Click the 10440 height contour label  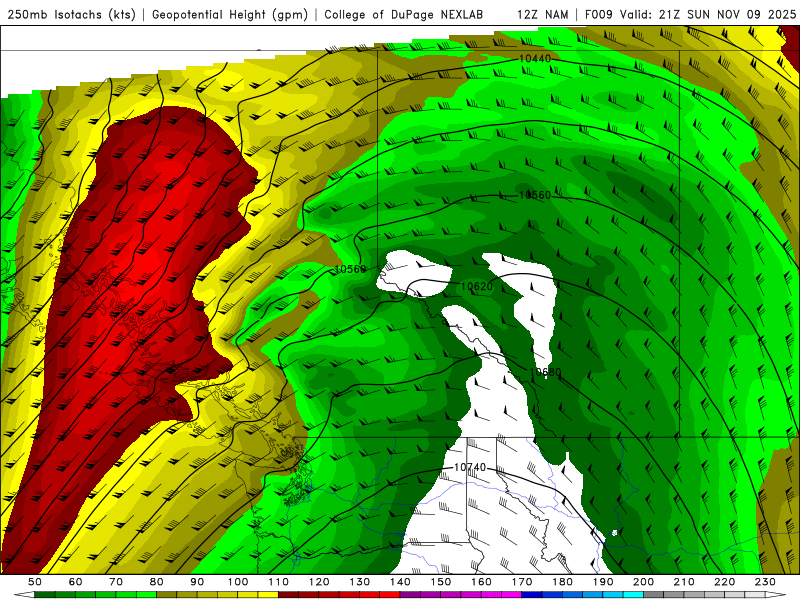tap(535, 59)
